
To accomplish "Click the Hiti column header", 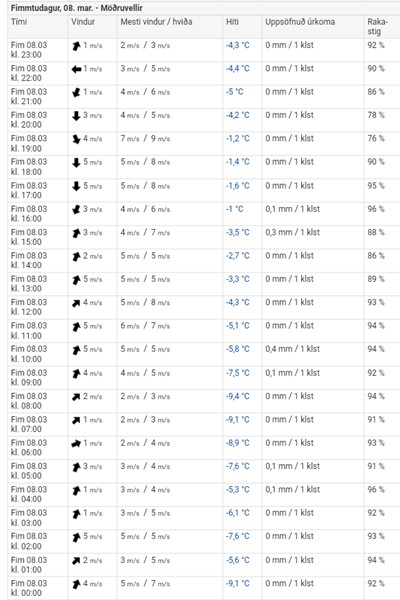I will coord(232,21).
